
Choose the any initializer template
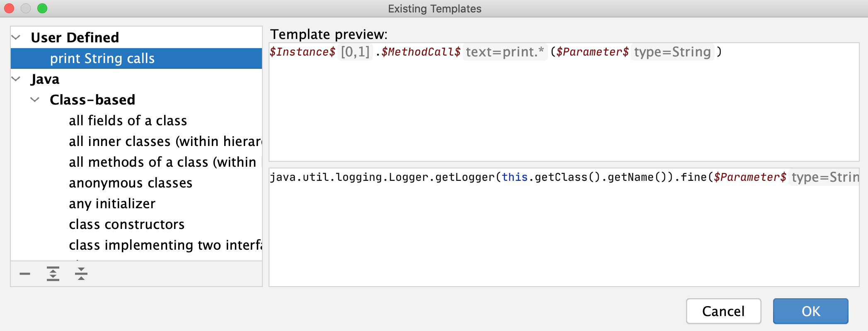[112, 204]
